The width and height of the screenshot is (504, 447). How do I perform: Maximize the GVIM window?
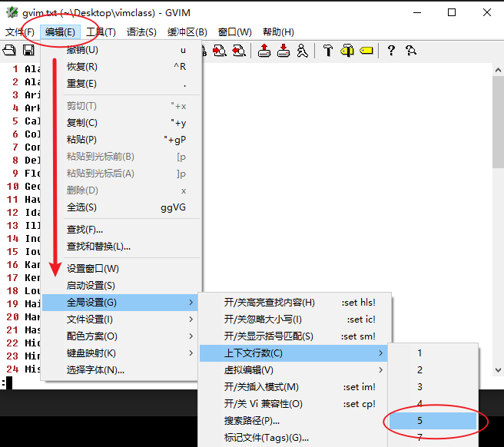[x=452, y=12]
